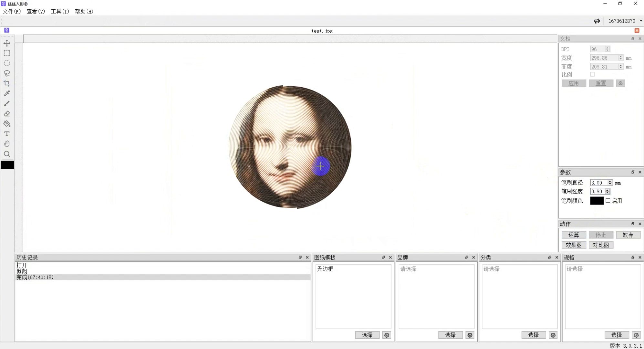Click the announcement megaphone icon
This screenshot has height=349, width=644.
pyautogui.click(x=597, y=21)
